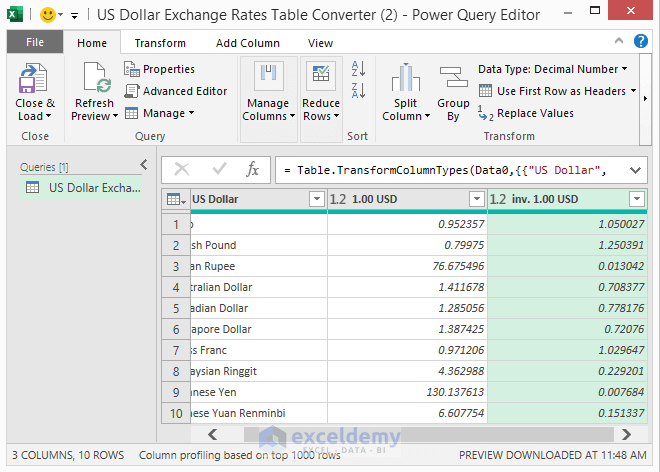Click the Ringgit currency cell

(x=259, y=371)
